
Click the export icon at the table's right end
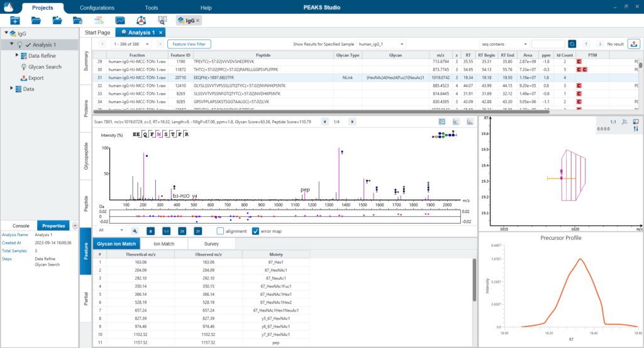point(634,44)
